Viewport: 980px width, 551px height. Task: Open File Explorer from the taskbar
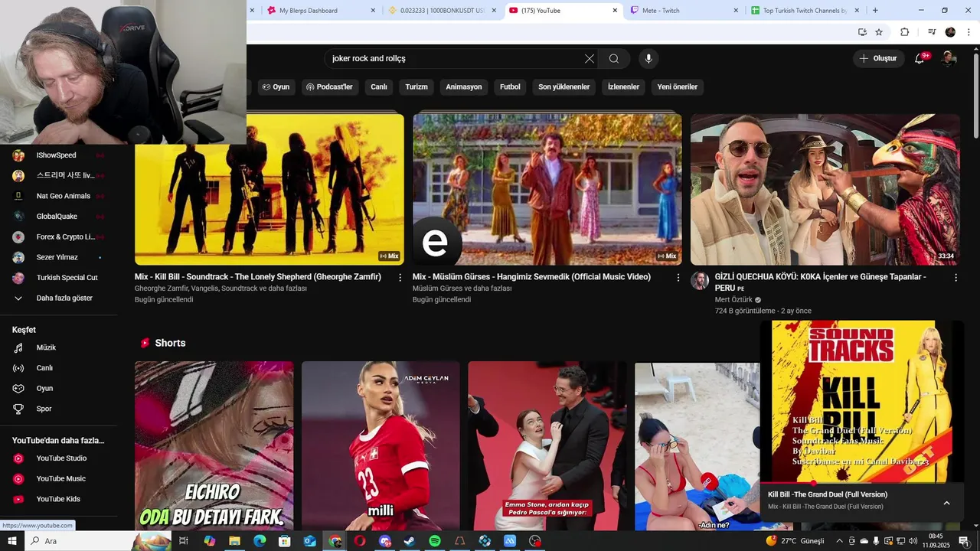click(x=234, y=541)
